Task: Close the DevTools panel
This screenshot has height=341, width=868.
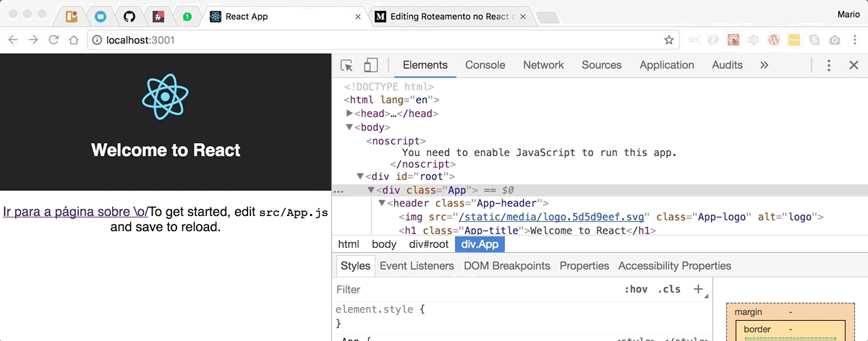Action: (854, 65)
